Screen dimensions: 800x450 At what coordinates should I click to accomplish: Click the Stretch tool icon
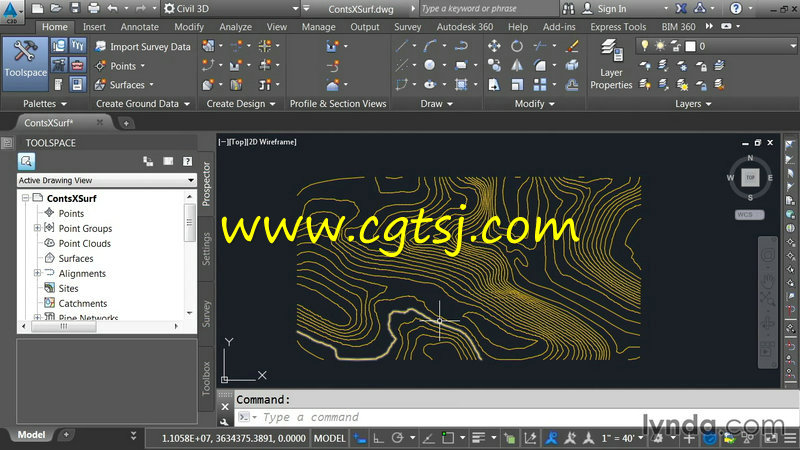(x=494, y=84)
